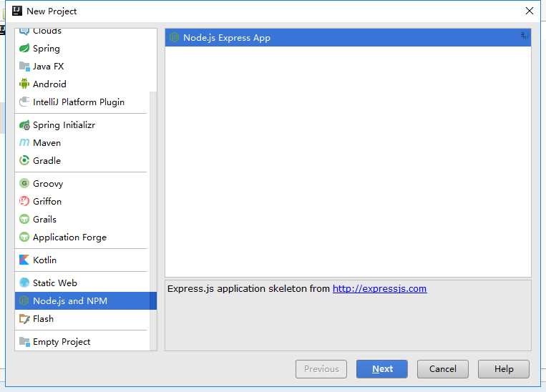Choose Spring Initializr project type
Screen dimensions: 546x392
pyautogui.click(x=82, y=125)
